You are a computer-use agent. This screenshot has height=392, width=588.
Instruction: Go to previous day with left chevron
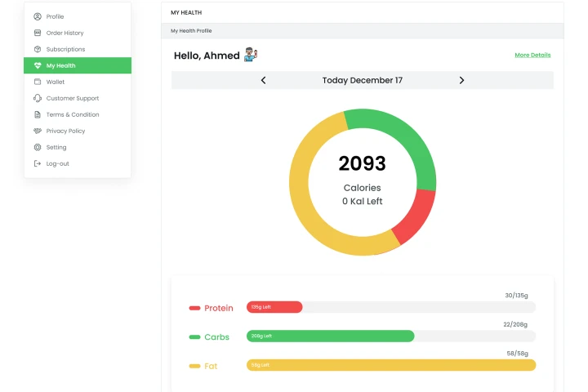tap(263, 80)
